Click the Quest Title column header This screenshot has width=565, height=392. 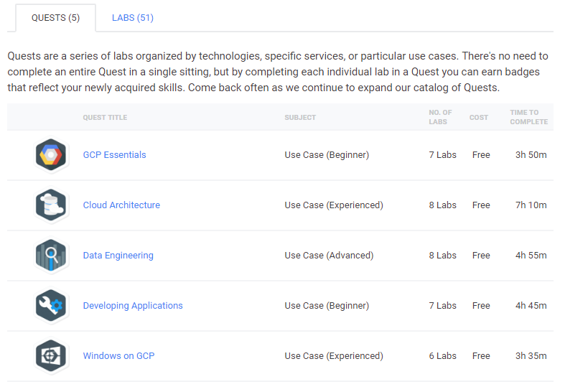coord(105,118)
